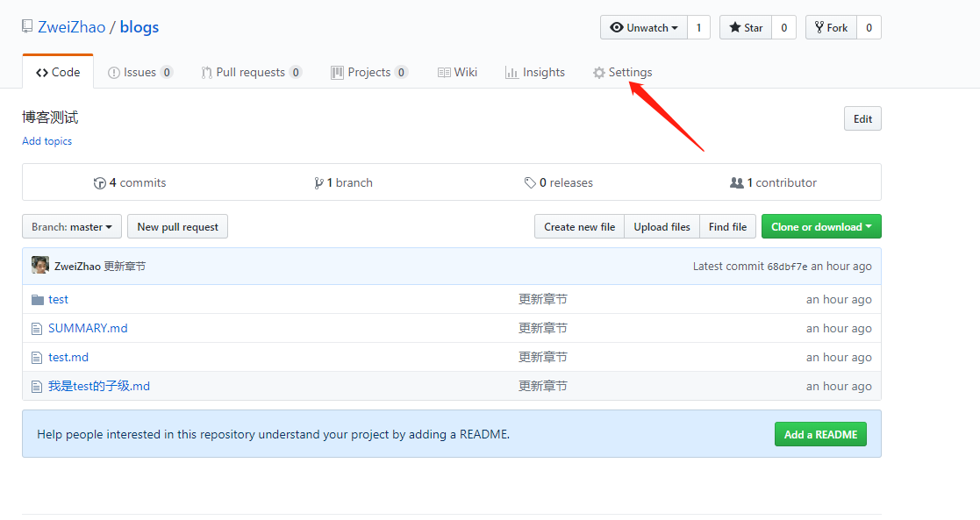Click the Projects board icon

coord(336,72)
